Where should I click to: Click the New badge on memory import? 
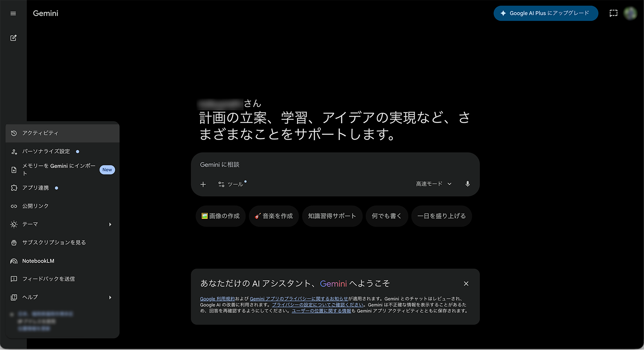click(107, 170)
